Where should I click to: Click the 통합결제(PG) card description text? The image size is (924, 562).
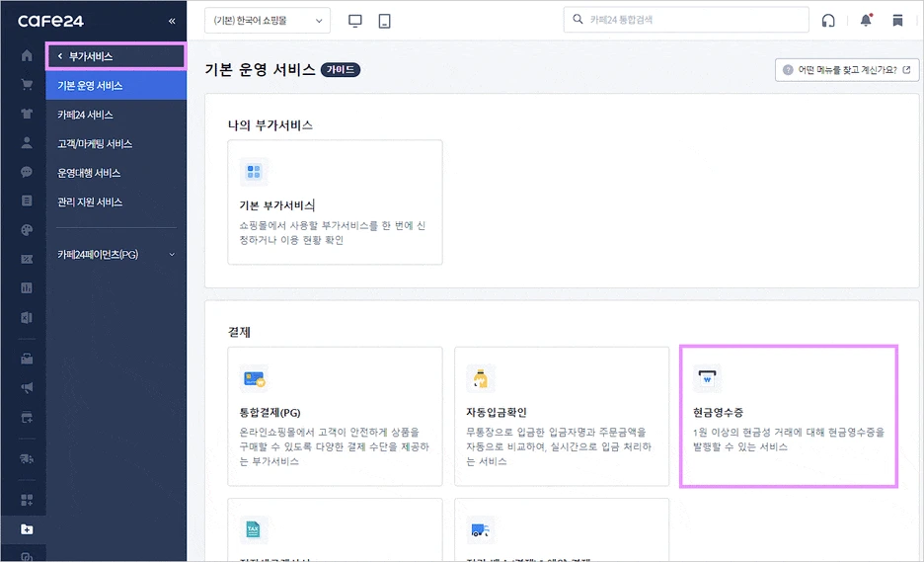click(334, 446)
